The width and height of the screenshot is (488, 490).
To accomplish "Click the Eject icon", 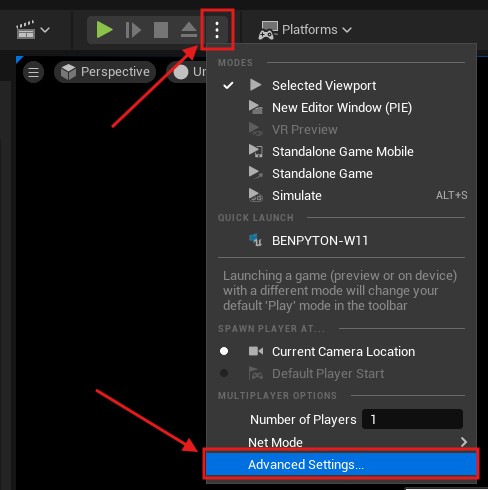I will click(x=189, y=30).
